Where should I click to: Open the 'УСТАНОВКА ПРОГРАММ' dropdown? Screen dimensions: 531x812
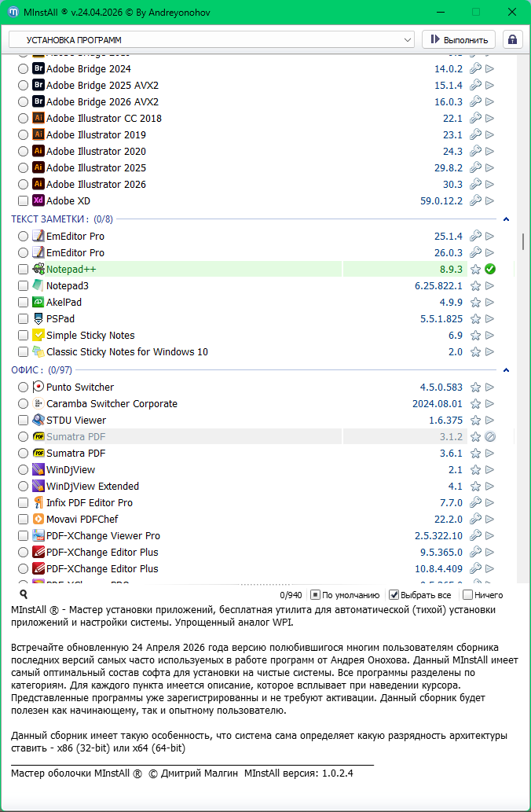tap(212, 39)
